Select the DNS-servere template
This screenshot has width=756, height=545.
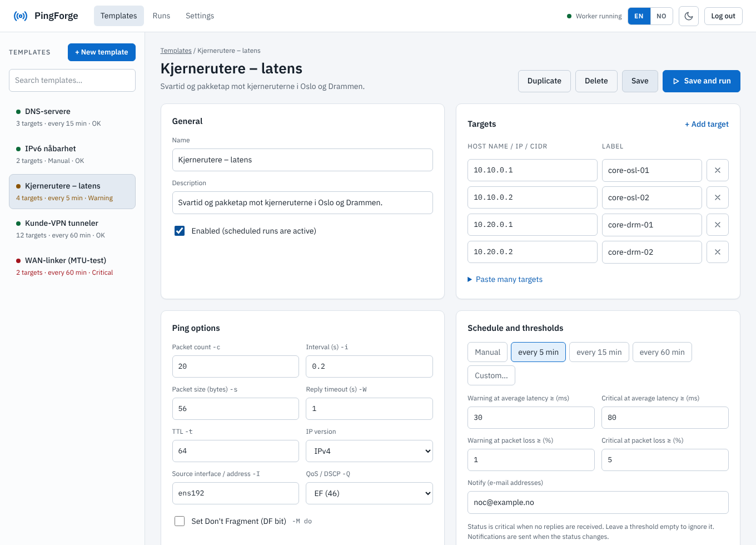(x=72, y=117)
